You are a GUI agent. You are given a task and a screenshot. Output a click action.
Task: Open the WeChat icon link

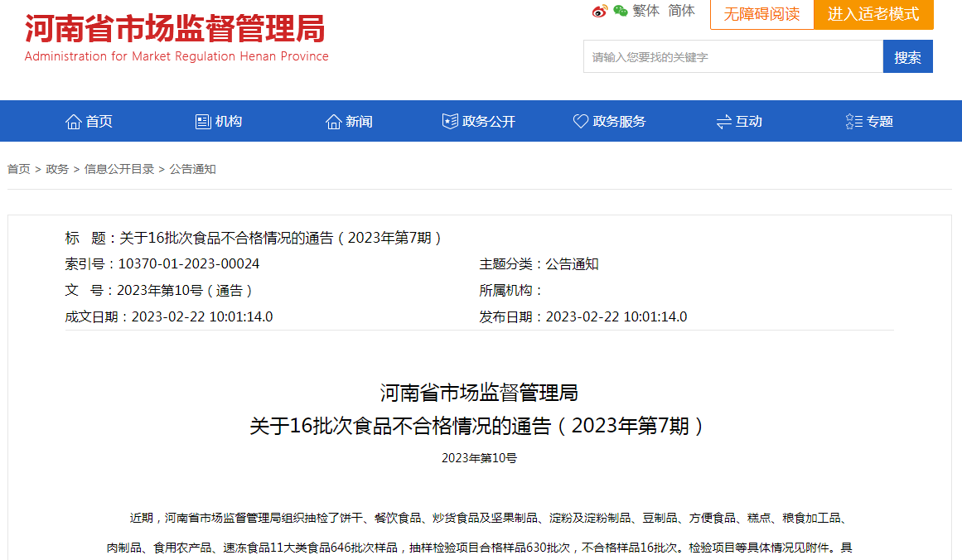pyautogui.click(x=621, y=11)
